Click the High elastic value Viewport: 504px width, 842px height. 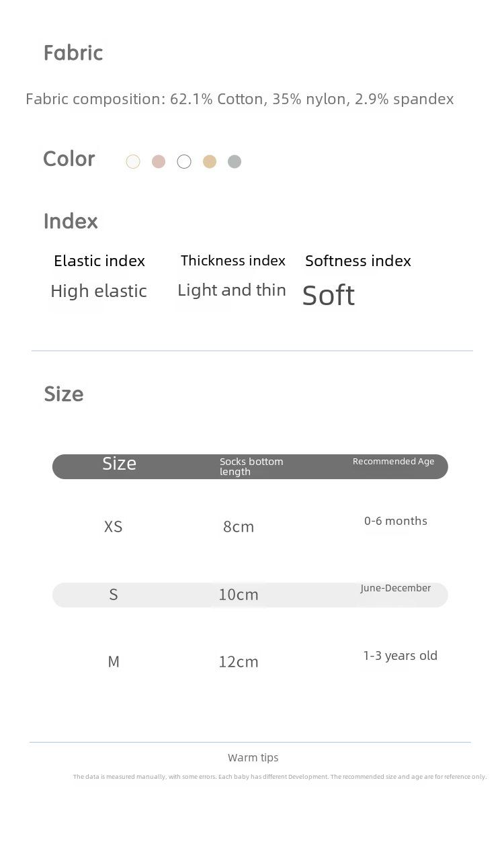99,291
